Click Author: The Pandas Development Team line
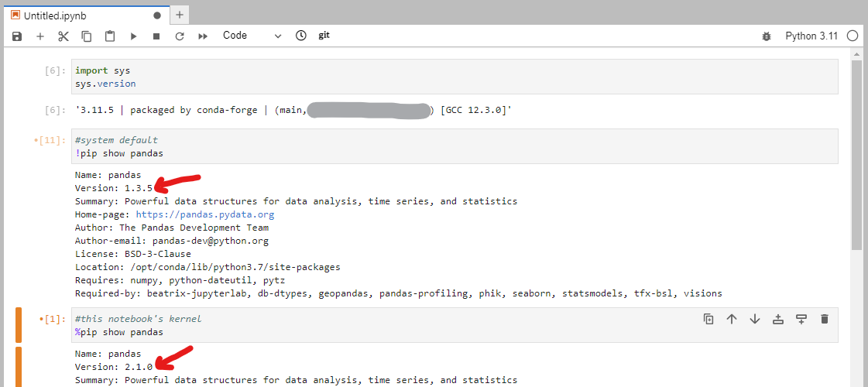The height and width of the screenshot is (387, 868). (172, 228)
